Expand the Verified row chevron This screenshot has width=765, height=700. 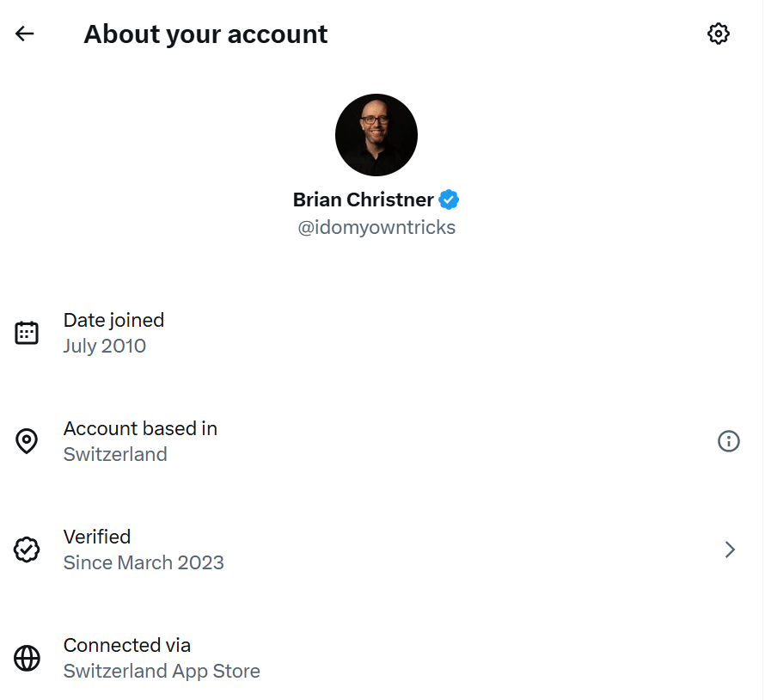tap(730, 550)
